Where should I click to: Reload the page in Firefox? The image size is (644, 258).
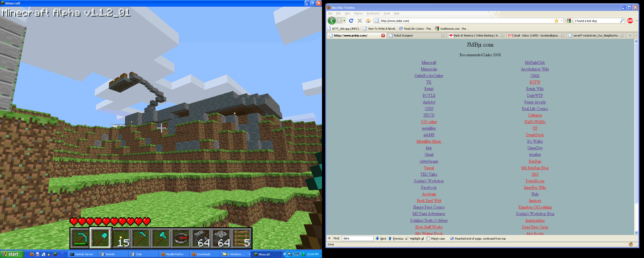pyautogui.click(x=351, y=21)
